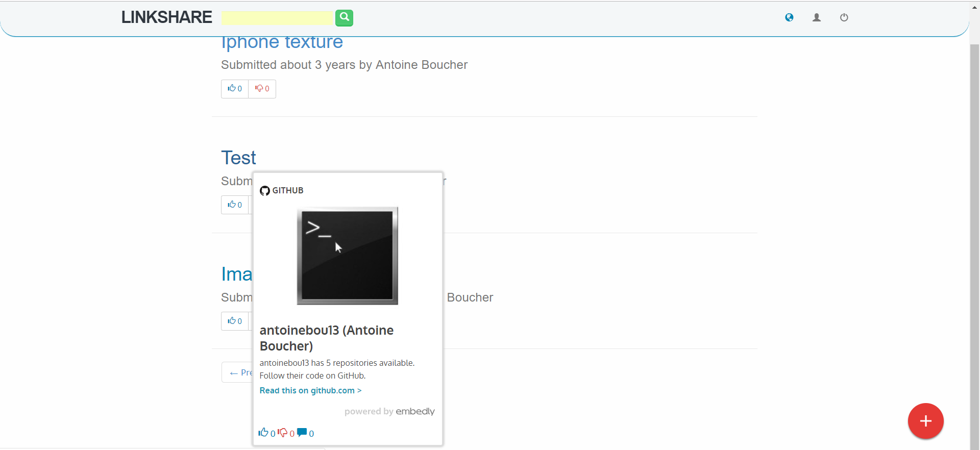
Task: Go to the Previous page button
Action: point(237,372)
